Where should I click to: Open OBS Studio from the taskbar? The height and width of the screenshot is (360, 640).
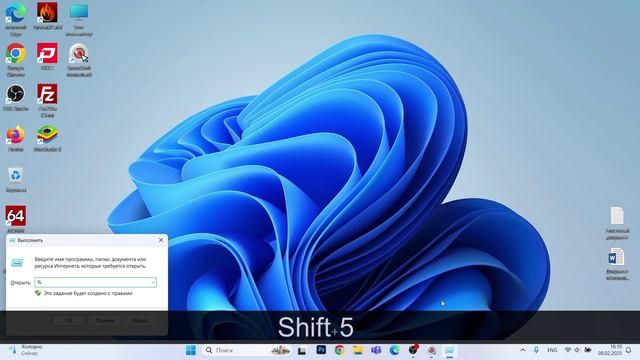click(x=413, y=350)
